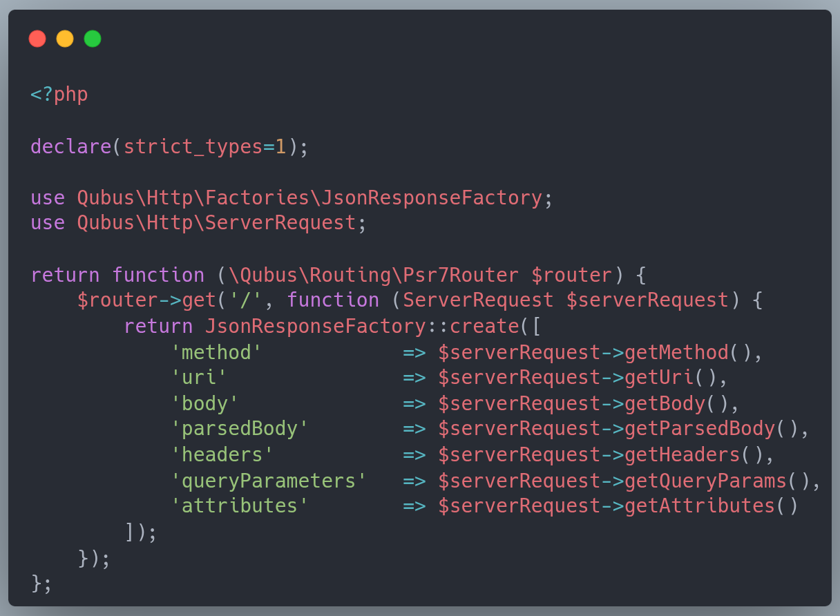
Task: Select the JsonResponseFactory use statement
Action: tap(290, 198)
